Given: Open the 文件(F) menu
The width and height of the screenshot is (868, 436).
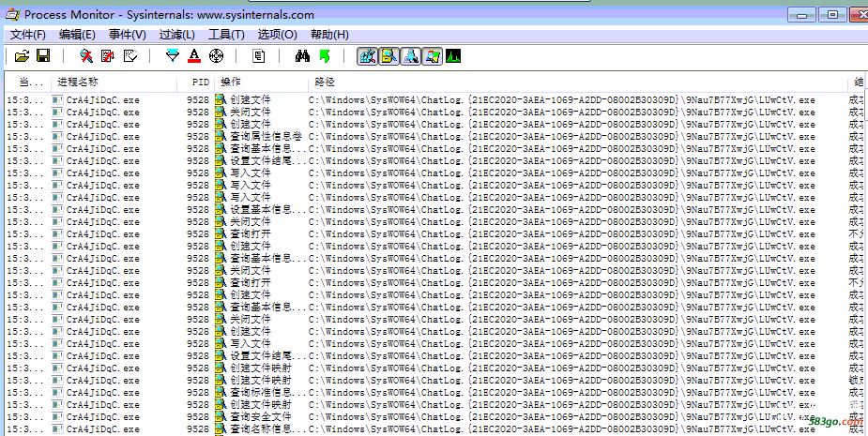Looking at the screenshot, I should coord(28,35).
